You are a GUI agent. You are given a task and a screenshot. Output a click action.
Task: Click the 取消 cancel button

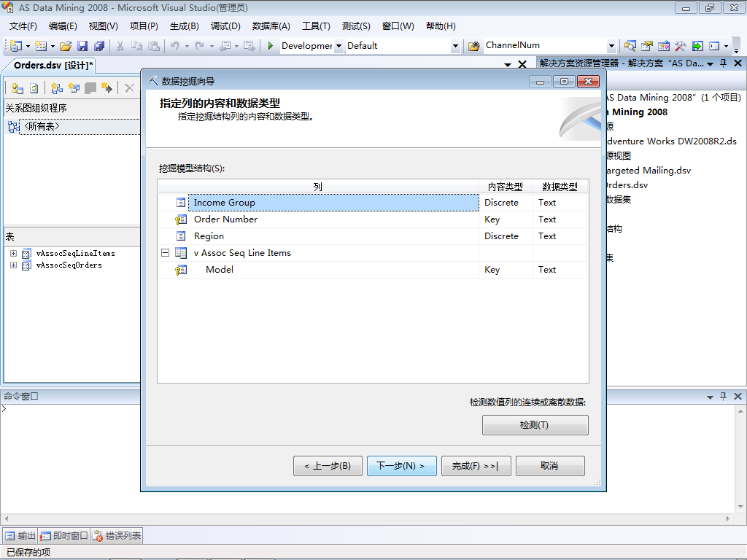[x=550, y=466]
